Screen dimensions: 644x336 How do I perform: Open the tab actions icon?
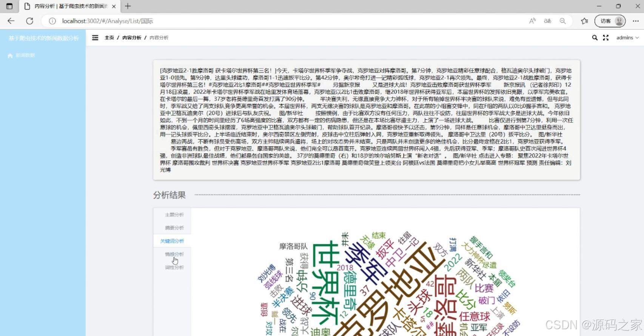(9, 6)
